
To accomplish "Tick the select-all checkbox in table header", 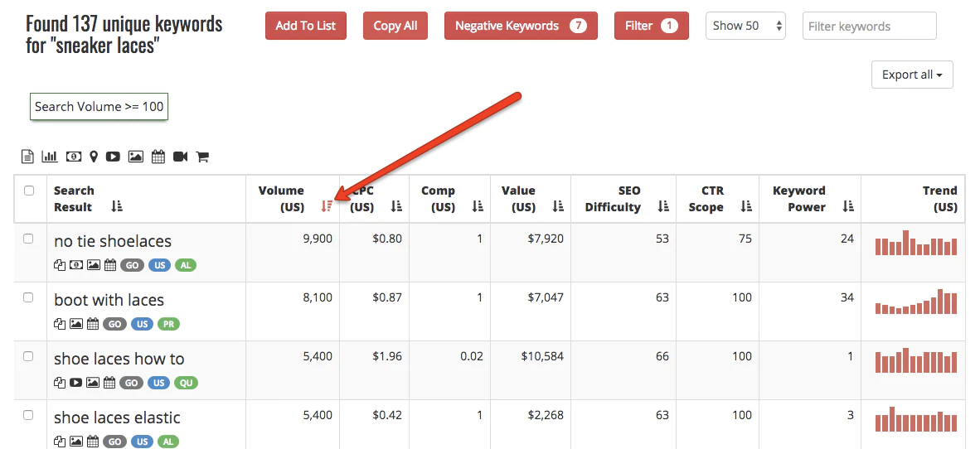I will [29, 191].
